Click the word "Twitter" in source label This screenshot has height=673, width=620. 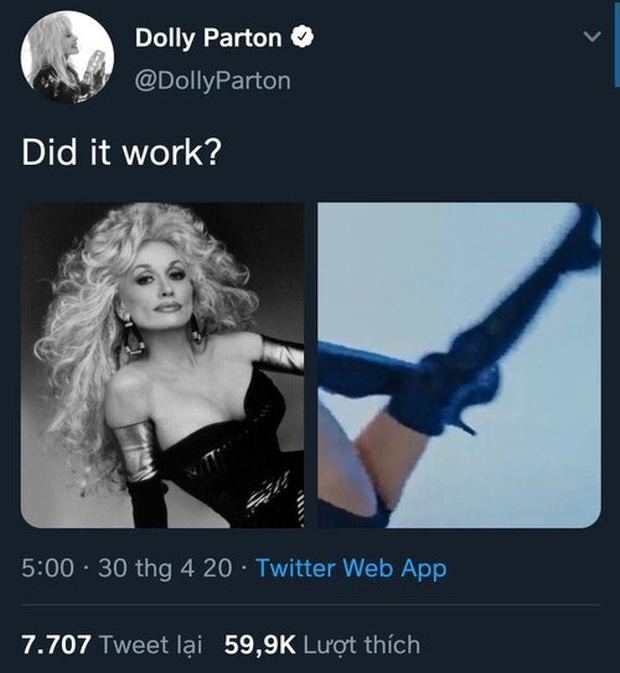coord(295,567)
